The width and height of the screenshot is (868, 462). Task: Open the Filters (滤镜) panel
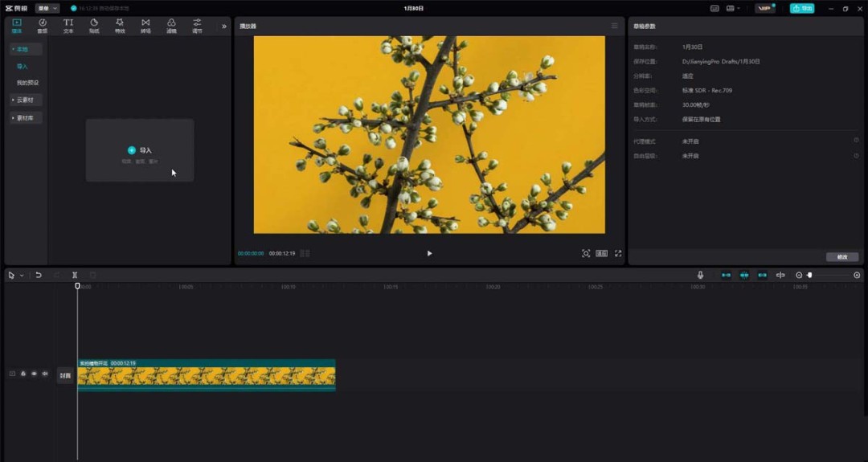(x=171, y=26)
